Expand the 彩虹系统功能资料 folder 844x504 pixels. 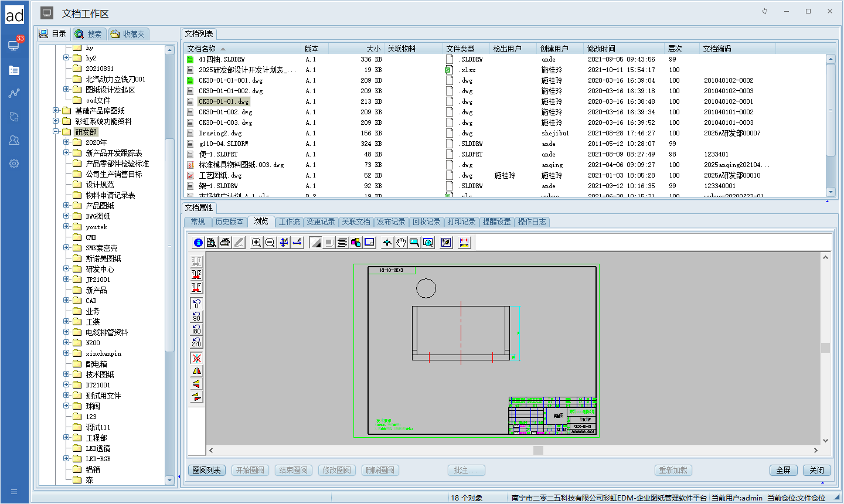[x=56, y=121]
